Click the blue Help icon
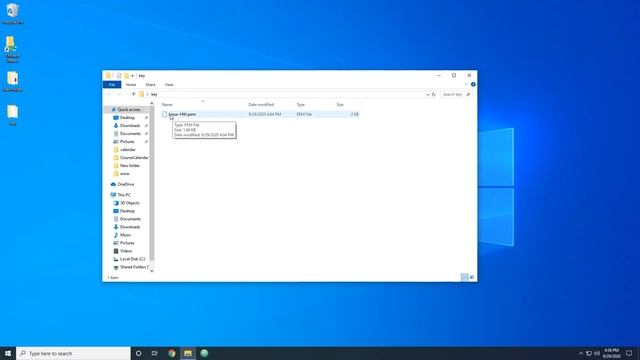 tap(473, 84)
